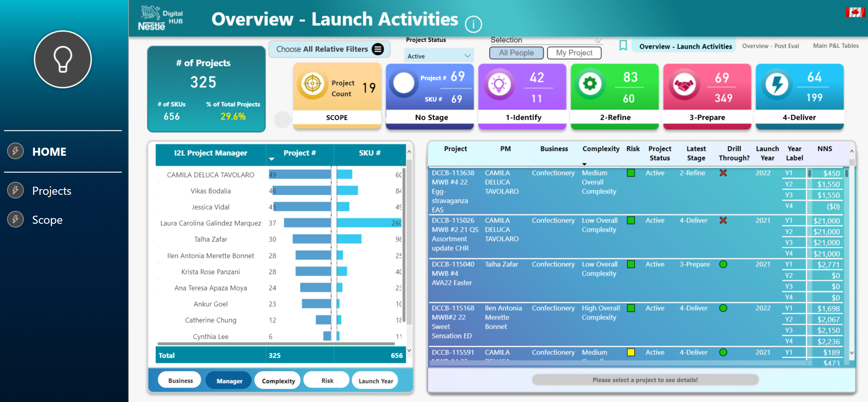The height and width of the screenshot is (402, 868).
Task: Click green drill-through circle for DCCB-115591
Action: point(723,352)
